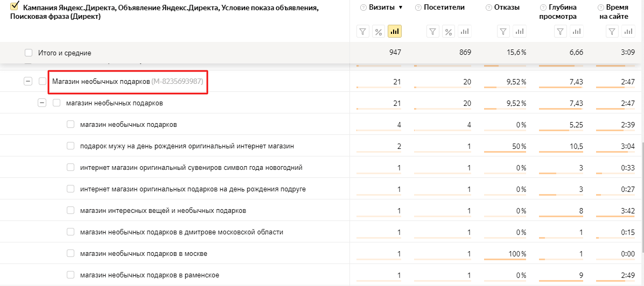
Task: Click the 10,5 page depth cell
Action: 577,146
